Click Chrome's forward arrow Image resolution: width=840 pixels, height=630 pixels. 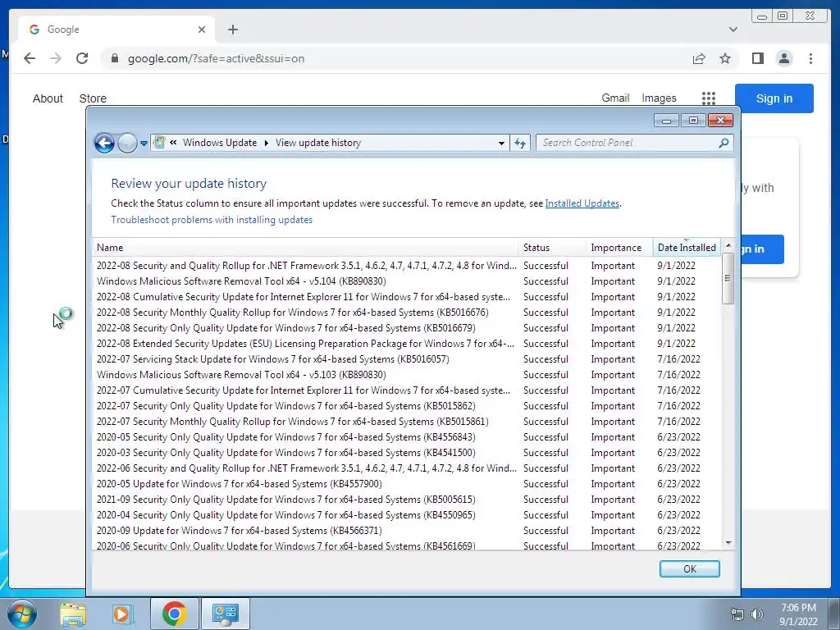click(56, 58)
